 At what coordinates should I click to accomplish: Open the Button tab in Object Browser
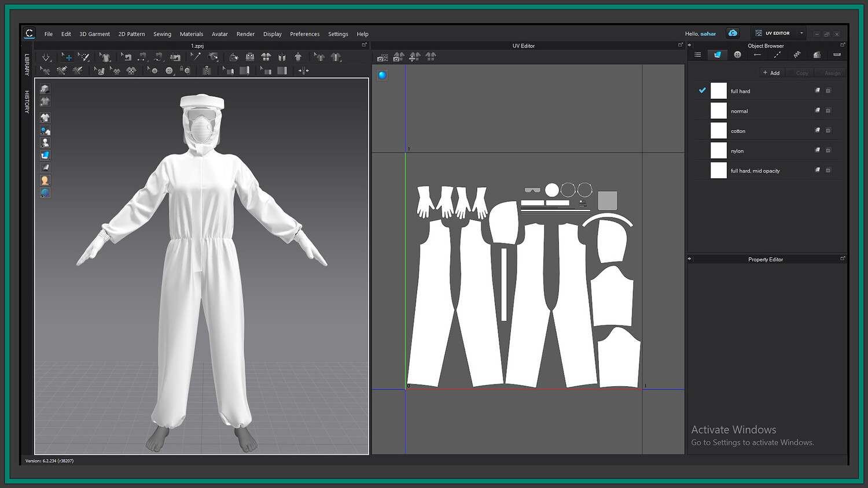pos(737,55)
